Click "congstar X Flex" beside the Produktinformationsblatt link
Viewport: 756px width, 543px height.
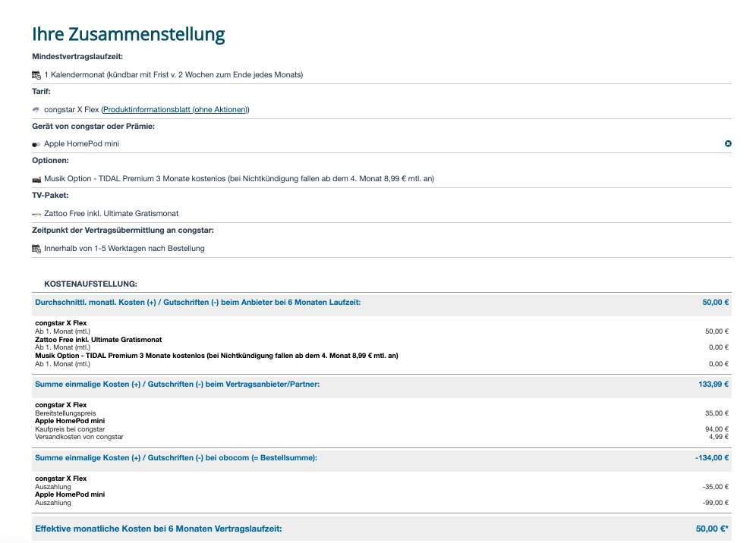coord(71,109)
